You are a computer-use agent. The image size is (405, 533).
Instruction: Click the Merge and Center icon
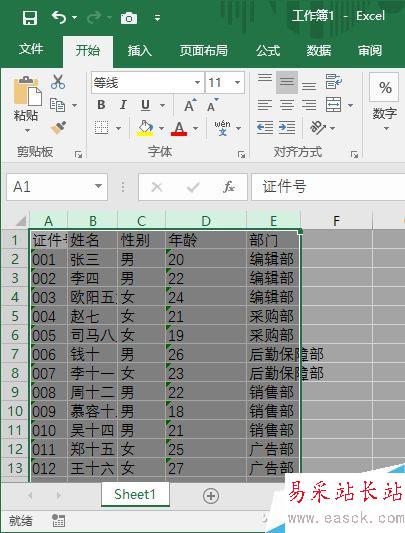(x=334, y=105)
